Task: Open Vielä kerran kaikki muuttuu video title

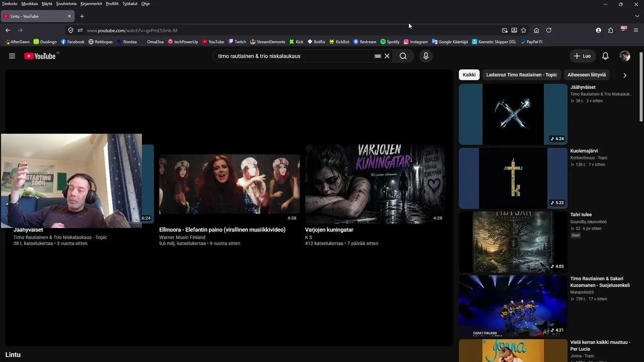Action: 600,345
